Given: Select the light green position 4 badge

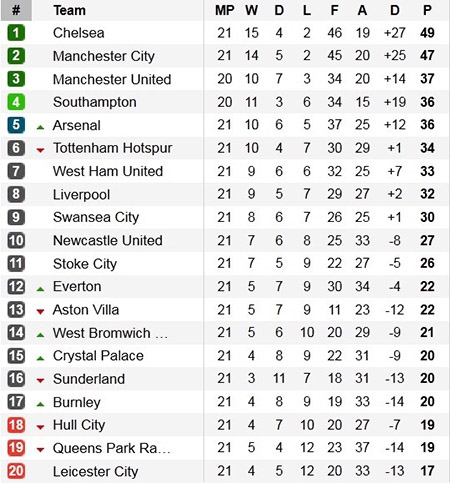Looking at the screenshot, I should click(16, 102).
